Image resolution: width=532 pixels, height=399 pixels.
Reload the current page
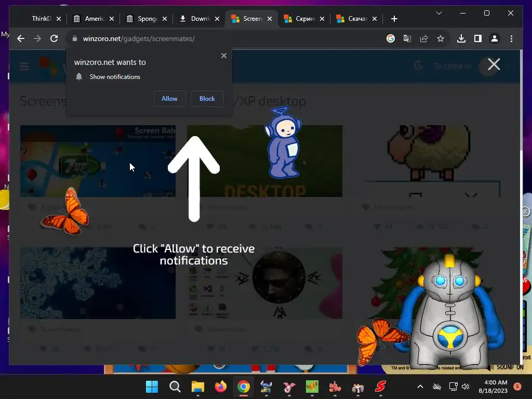pos(54,38)
